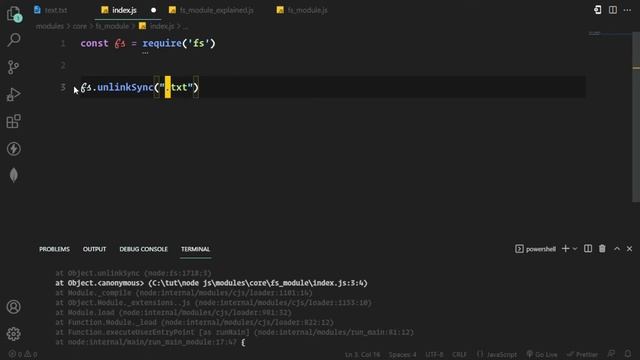Place cursor on line 1 require('fs')
This screenshot has width=640, height=360.
[x=178, y=43]
